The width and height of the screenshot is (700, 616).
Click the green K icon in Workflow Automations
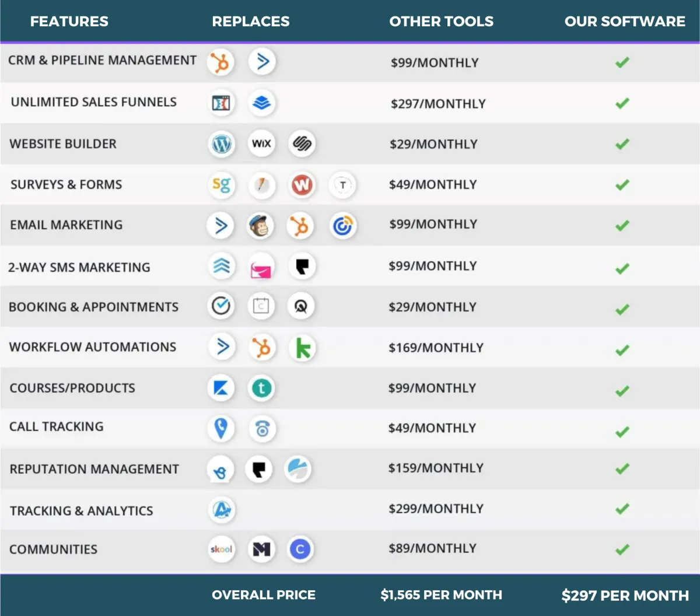(x=302, y=348)
